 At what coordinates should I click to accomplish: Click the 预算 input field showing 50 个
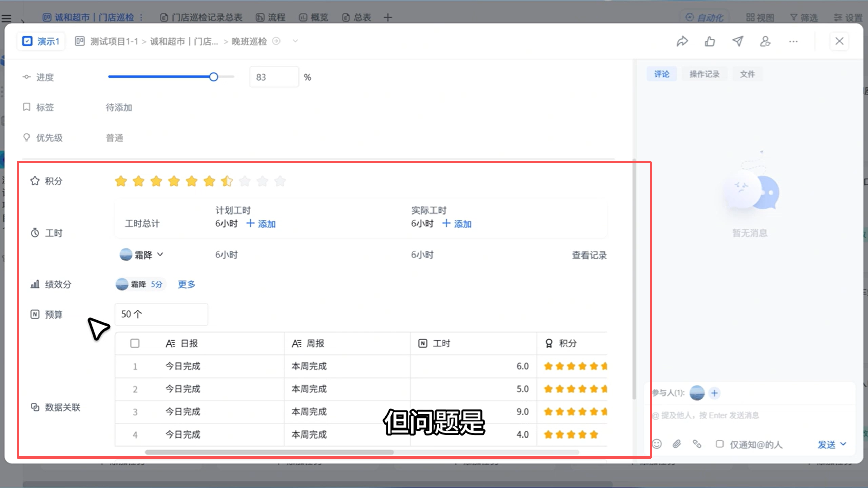(x=161, y=314)
